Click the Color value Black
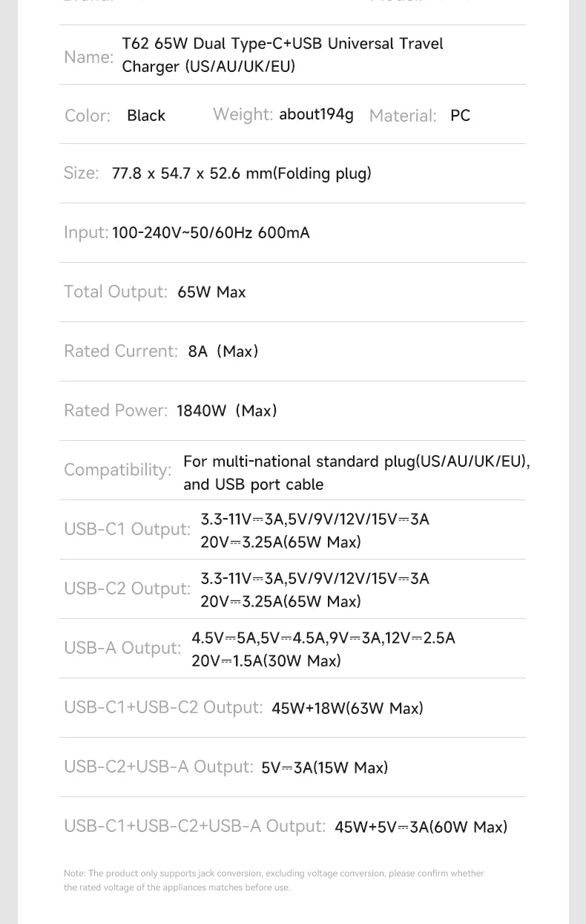 click(146, 116)
